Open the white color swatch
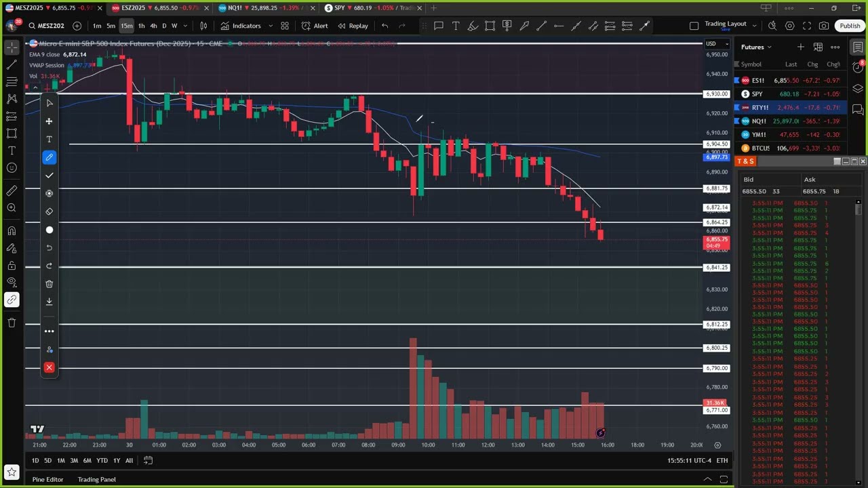The height and width of the screenshot is (488, 868). click(x=49, y=230)
